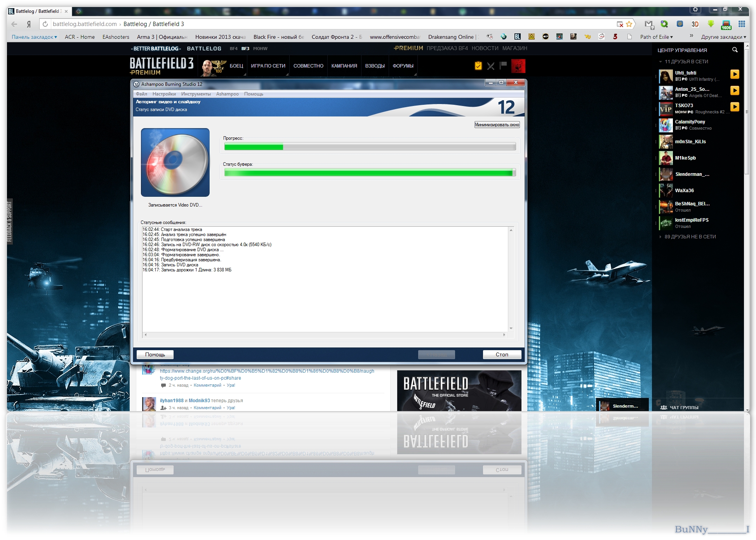Image resolution: width=756 pixels, height=540 pixels.
Task: Open the Ashampoo menu item
Action: [228, 94]
